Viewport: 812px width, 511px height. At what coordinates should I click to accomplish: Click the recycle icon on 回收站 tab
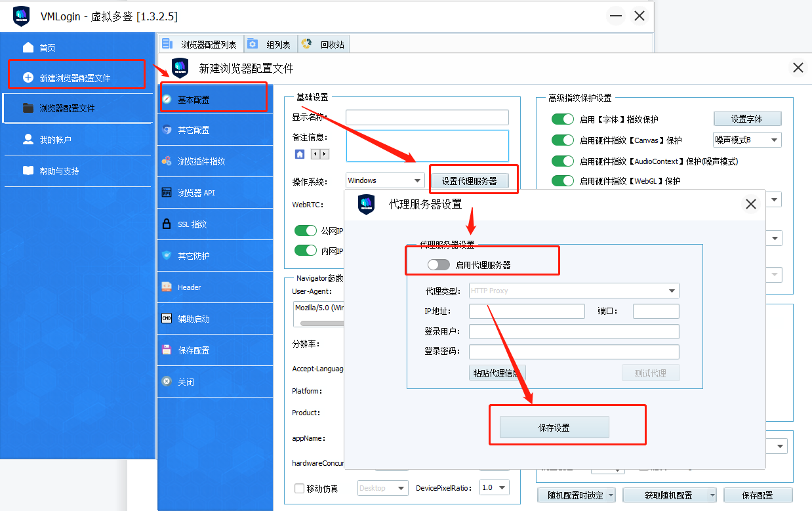tap(306, 44)
